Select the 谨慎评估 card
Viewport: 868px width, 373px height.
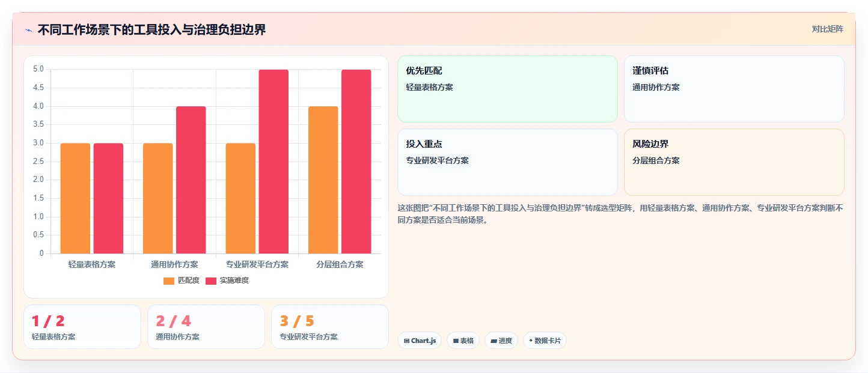click(x=734, y=89)
